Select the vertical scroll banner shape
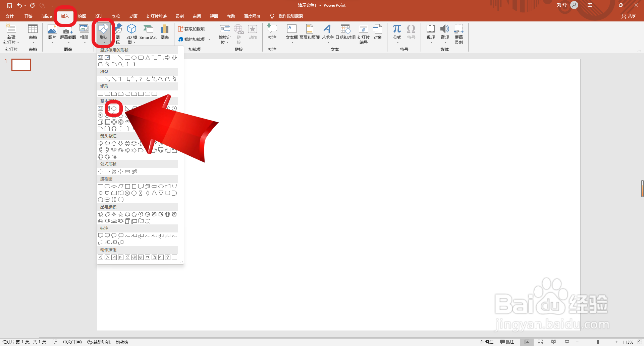This screenshot has height=346, width=644. [x=127, y=221]
